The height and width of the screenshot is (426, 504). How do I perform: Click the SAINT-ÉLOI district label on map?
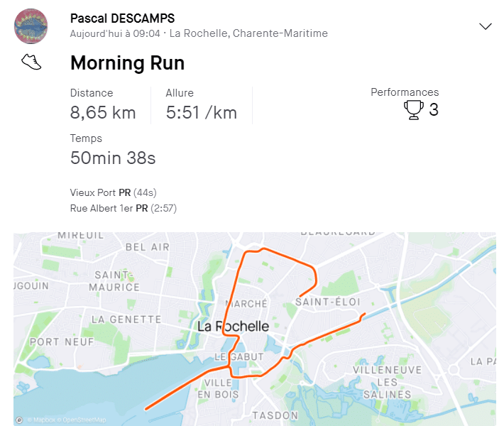click(328, 302)
